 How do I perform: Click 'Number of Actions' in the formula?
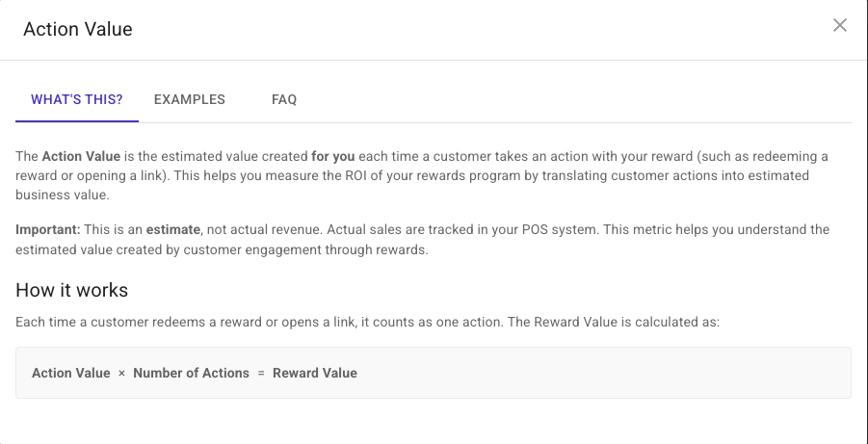pos(191,373)
